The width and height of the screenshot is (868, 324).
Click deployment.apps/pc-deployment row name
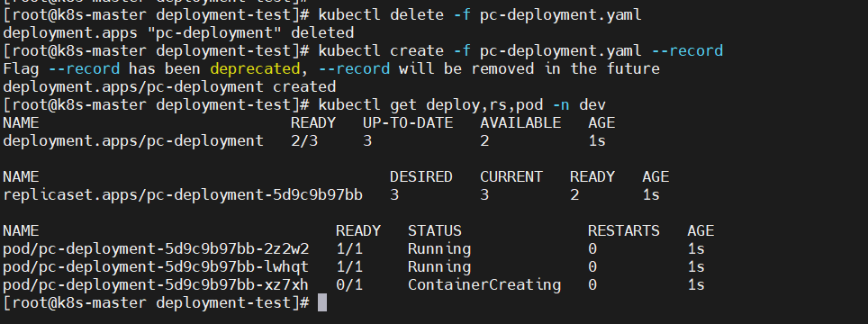[x=133, y=141]
